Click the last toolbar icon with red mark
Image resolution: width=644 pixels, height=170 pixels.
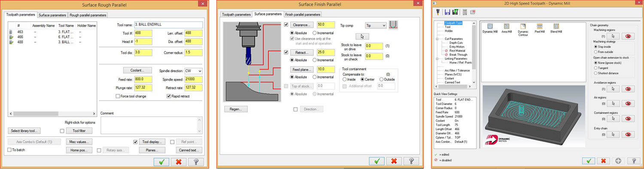tap(473, 12)
